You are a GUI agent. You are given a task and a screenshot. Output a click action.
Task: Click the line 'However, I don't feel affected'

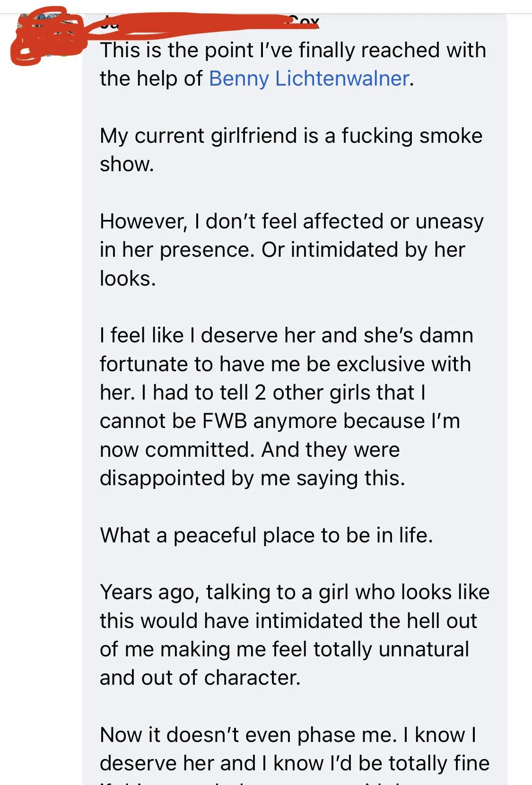(x=291, y=221)
